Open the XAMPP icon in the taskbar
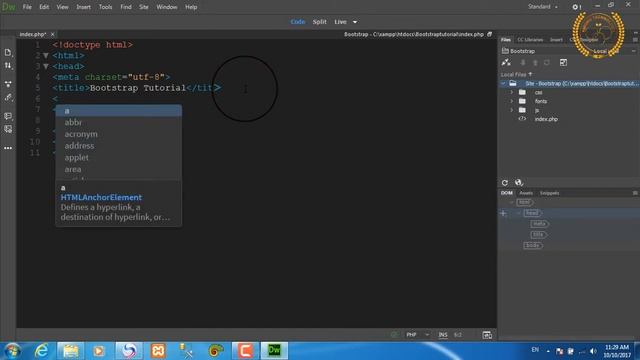Viewport: 640px width, 360px height. pos(158,351)
